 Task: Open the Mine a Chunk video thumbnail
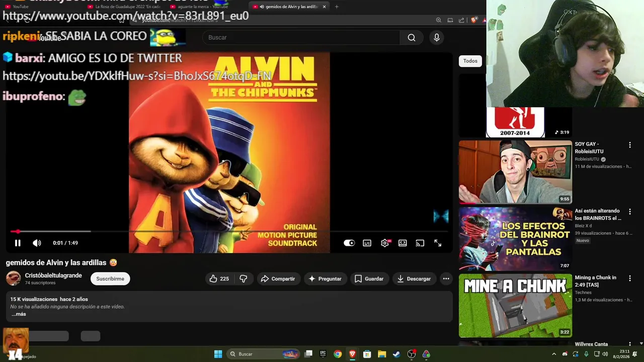coord(515,306)
